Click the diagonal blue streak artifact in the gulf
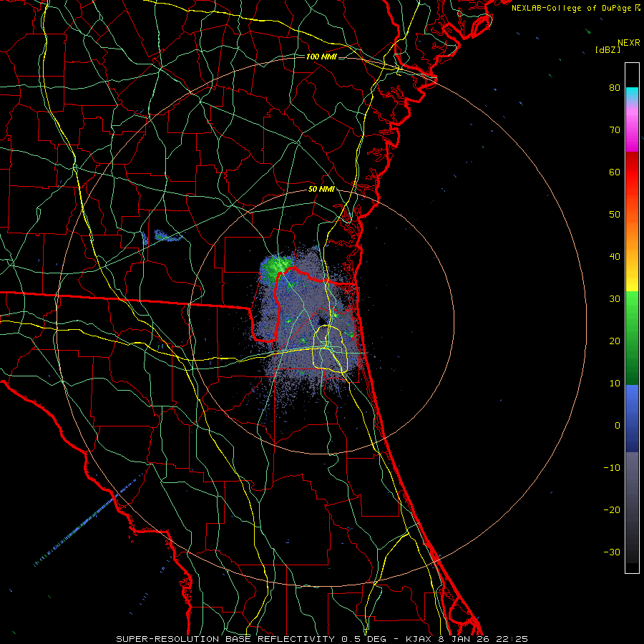This screenshot has height=644, width=644. tap(88, 520)
